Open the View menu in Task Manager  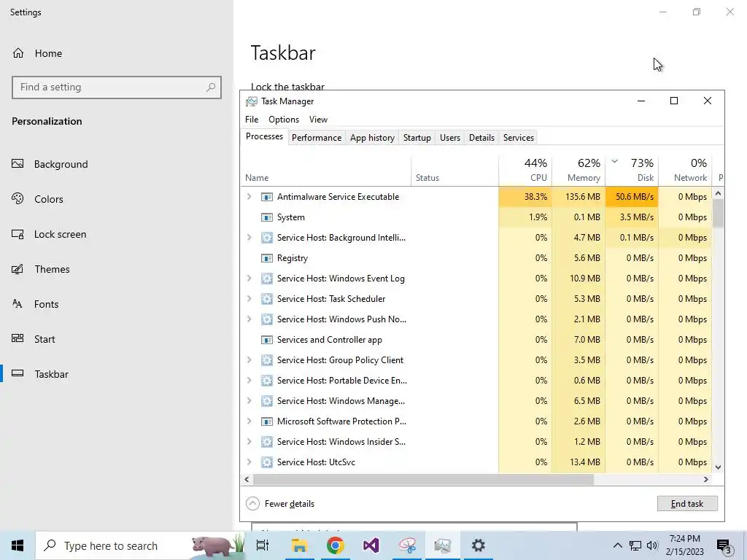coord(318,120)
